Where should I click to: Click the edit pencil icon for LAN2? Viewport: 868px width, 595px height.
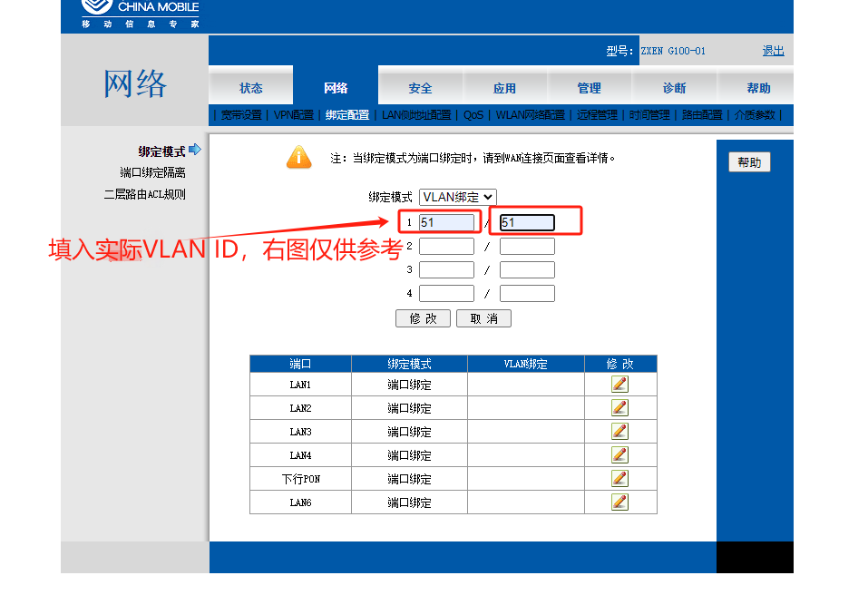point(619,408)
